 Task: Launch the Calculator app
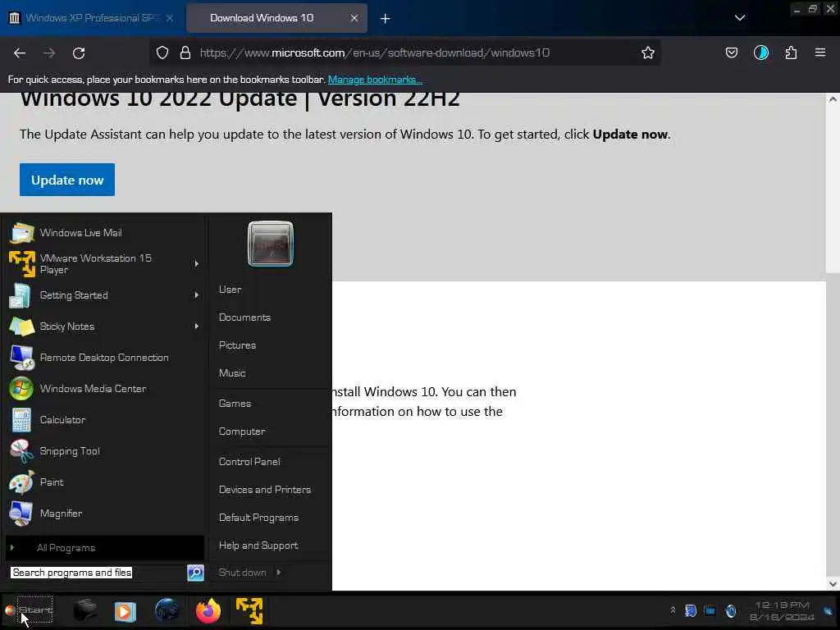[x=105, y=420]
